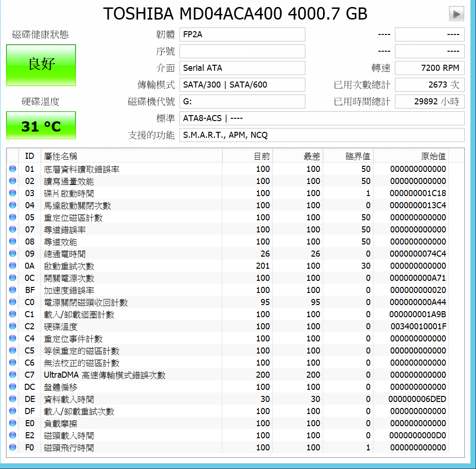Click the blue status dot for ID 05

pyautogui.click(x=13, y=217)
